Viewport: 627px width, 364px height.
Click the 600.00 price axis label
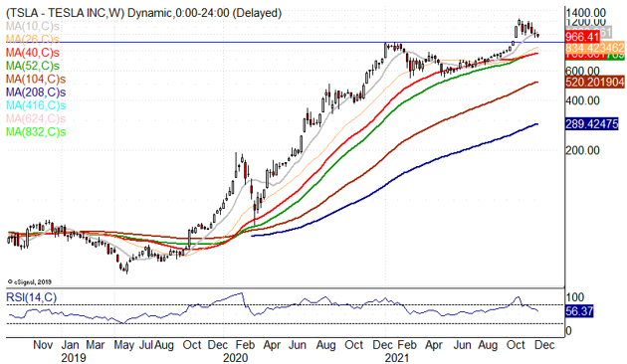[582, 72]
